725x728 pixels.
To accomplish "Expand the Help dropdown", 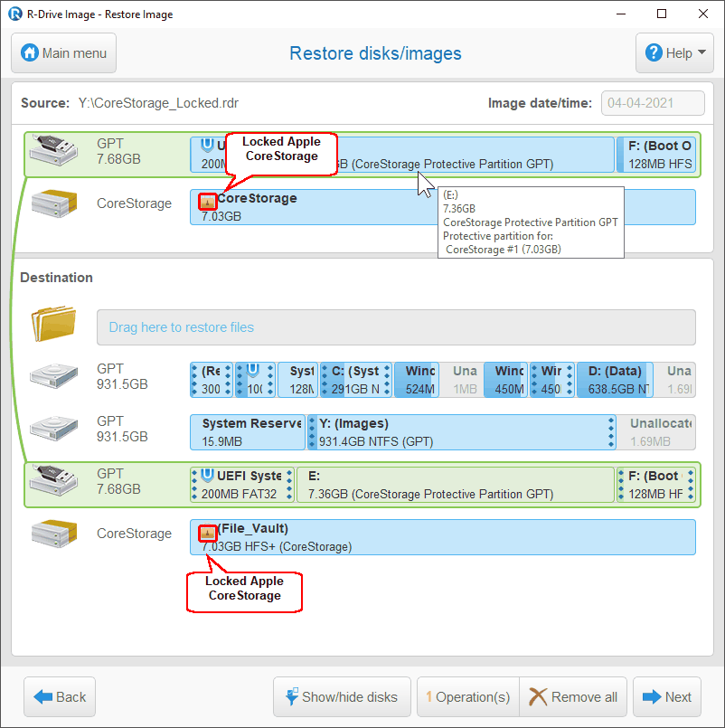I will (x=674, y=53).
